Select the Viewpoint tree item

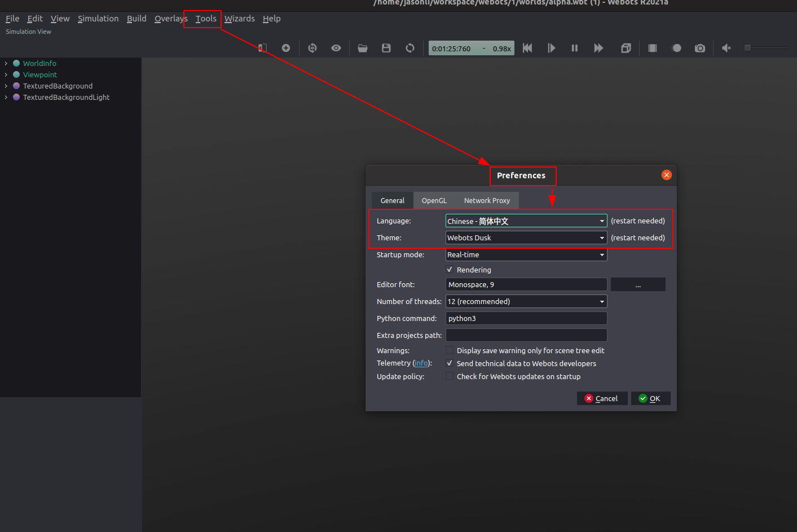(40, 75)
